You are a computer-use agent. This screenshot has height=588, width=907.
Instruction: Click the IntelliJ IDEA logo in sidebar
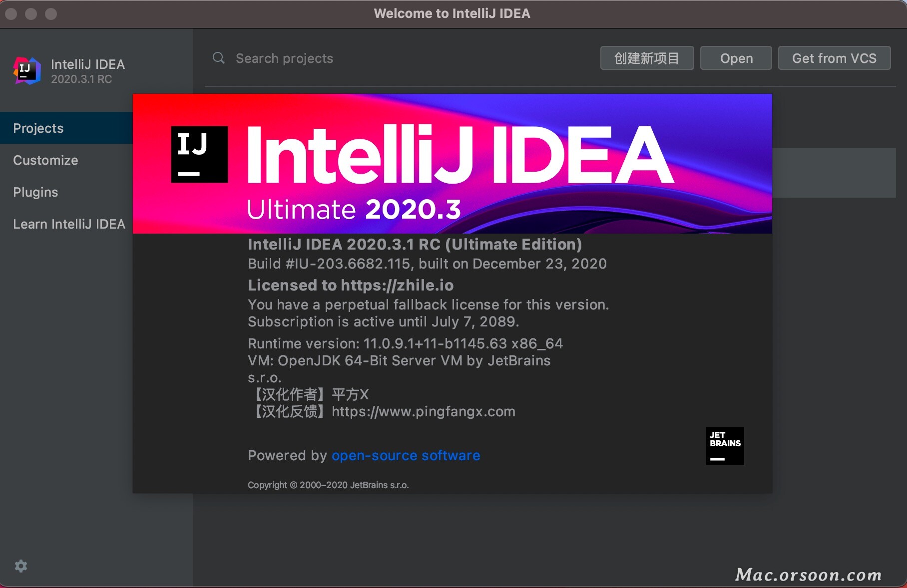27,71
